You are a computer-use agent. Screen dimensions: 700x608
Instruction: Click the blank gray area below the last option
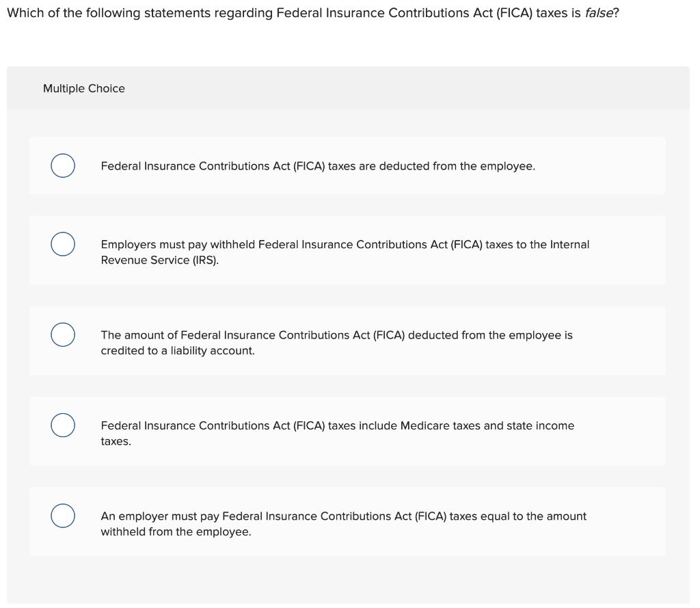tap(347, 580)
